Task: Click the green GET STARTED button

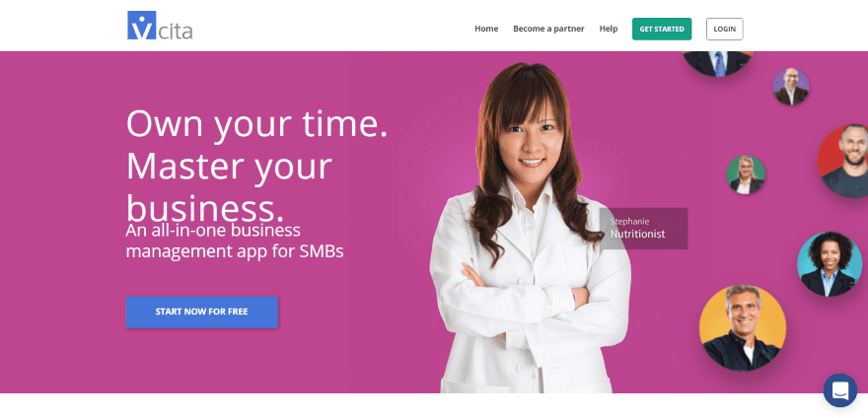Action: pyautogui.click(x=662, y=29)
